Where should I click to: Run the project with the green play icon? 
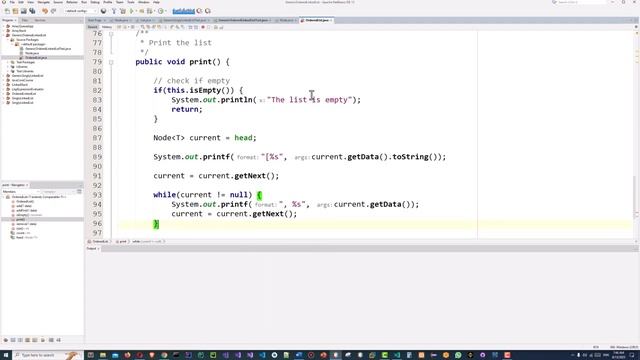131,11
